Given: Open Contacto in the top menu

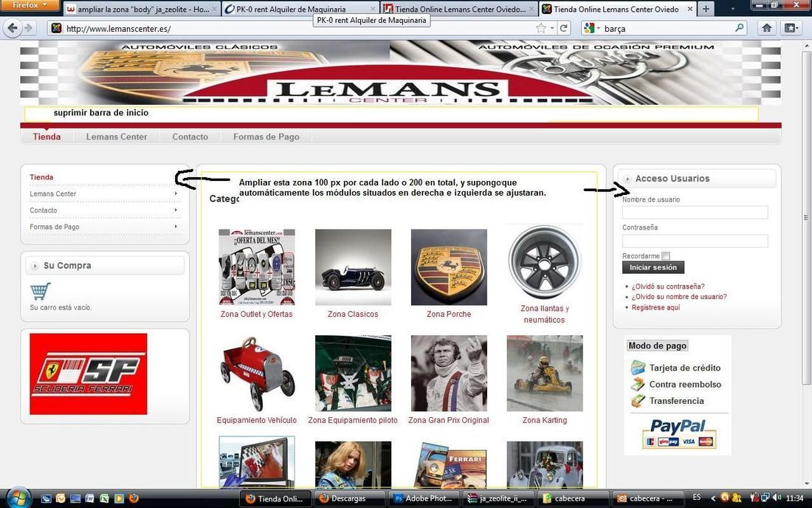Looking at the screenshot, I should point(190,137).
